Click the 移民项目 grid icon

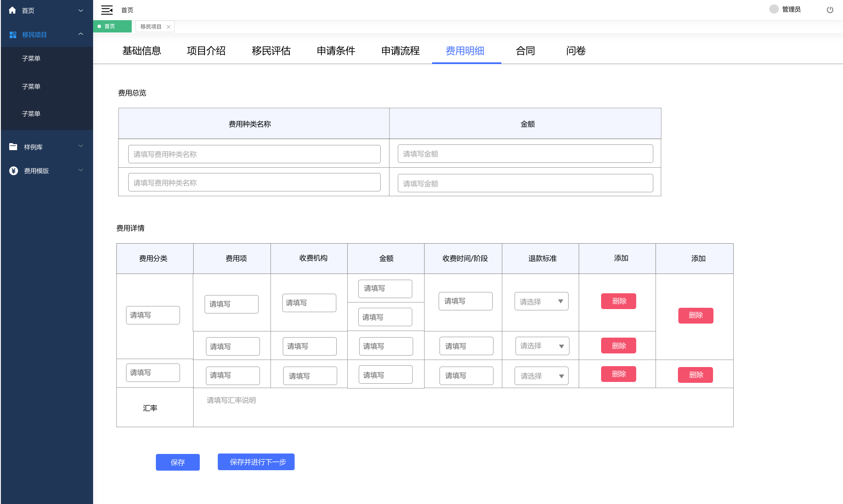tap(13, 35)
